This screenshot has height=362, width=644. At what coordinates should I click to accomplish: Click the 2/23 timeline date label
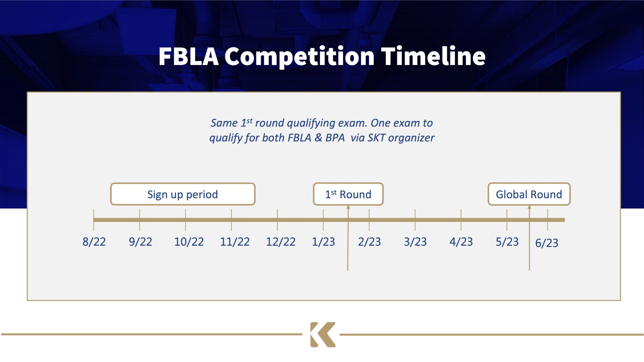(x=369, y=242)
